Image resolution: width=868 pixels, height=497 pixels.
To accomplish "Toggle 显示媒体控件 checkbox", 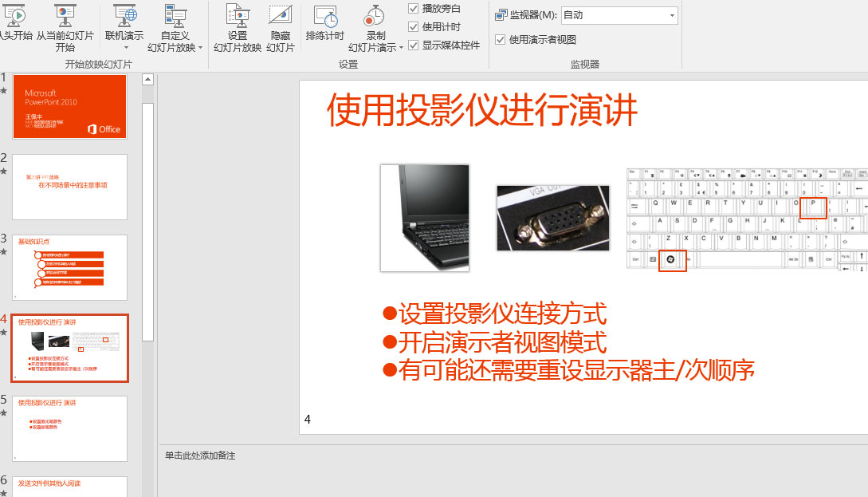I will point(413,45).
